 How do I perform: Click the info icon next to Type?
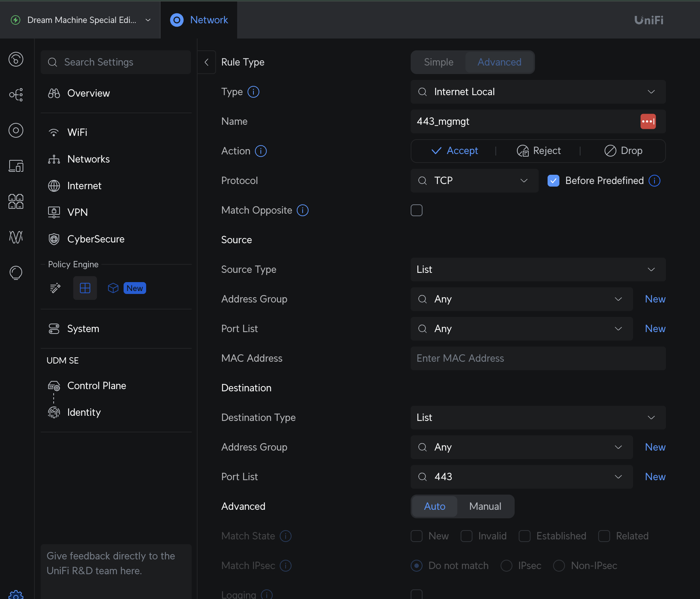pos(253,92)
